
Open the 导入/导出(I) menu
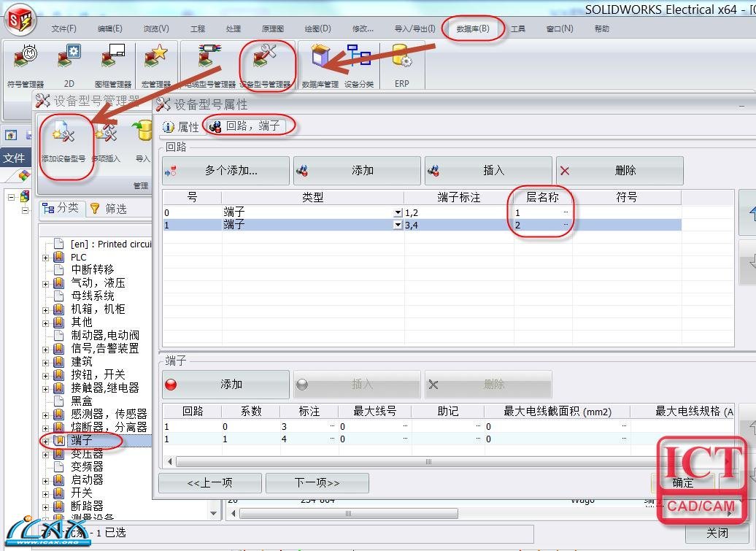point(414,29)
